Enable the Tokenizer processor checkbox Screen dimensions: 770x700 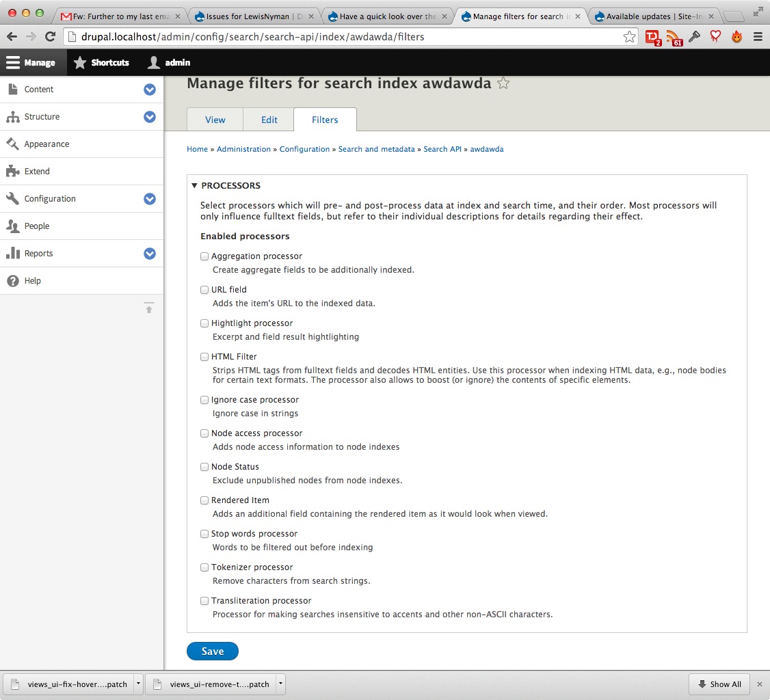tap(204, 567)
